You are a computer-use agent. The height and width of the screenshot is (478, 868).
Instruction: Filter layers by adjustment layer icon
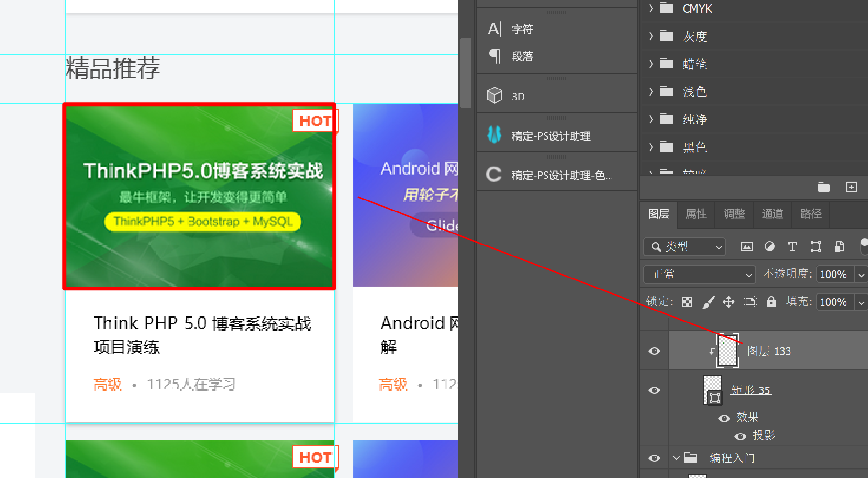pyautogui.click(x=769, y=246)
